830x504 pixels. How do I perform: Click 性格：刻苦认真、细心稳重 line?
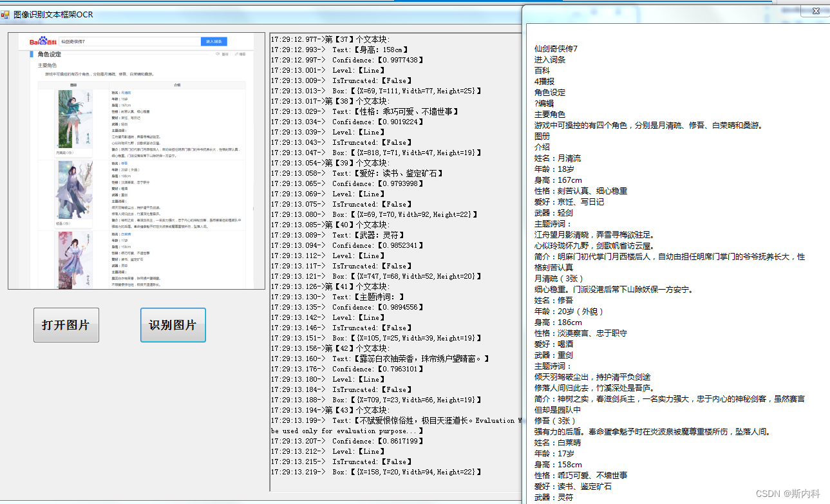(x=581, y=191)
